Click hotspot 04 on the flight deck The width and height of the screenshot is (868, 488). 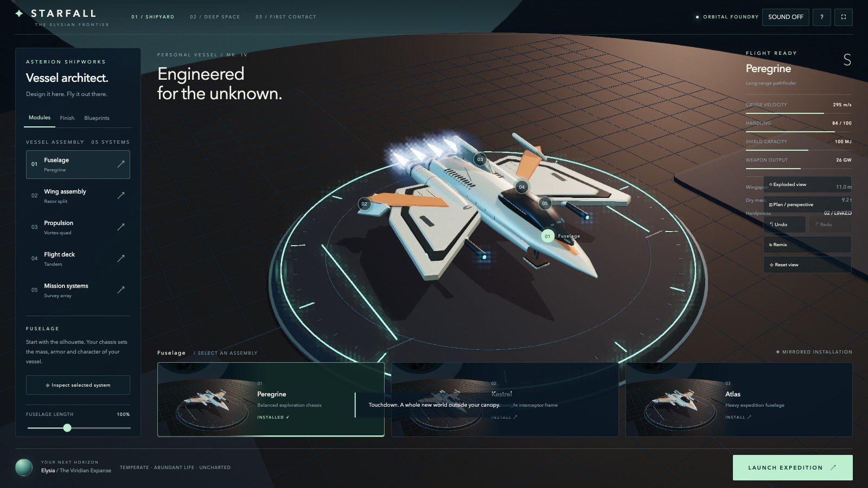tap(521, 187)
